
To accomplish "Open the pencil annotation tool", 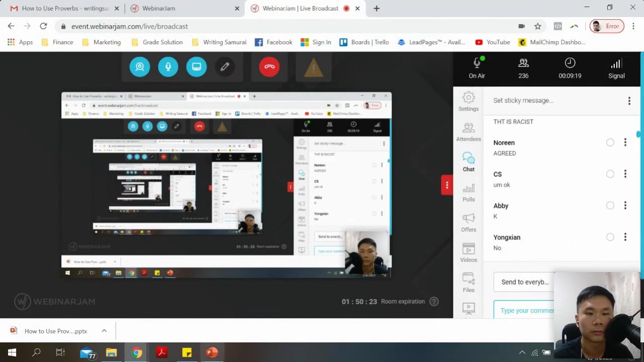I will (225, 67).
